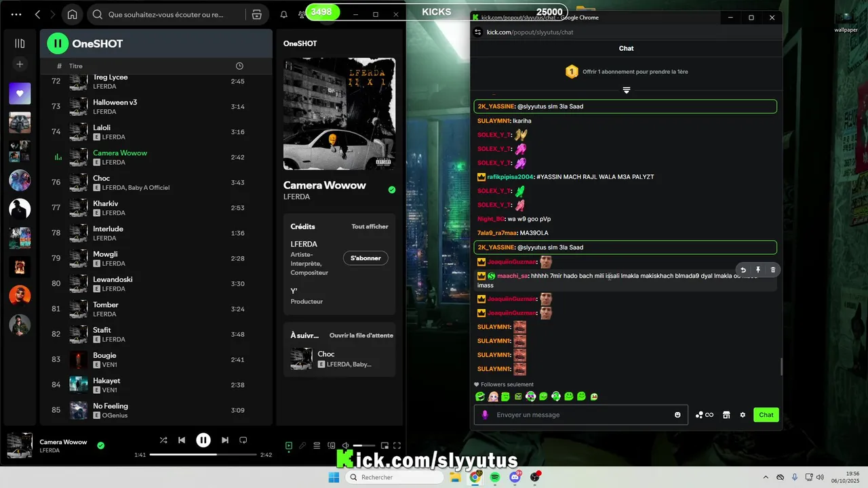Screen dimensions: 868x488
Task: Select track 77 Kharkiv
Action: click(x=156, y=207)
